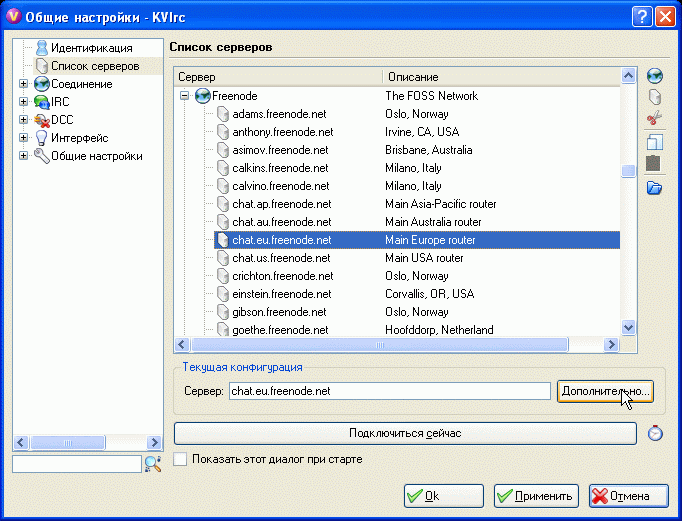
Task: Click the DCC icon in sidebar
Action: pos(42,120)
